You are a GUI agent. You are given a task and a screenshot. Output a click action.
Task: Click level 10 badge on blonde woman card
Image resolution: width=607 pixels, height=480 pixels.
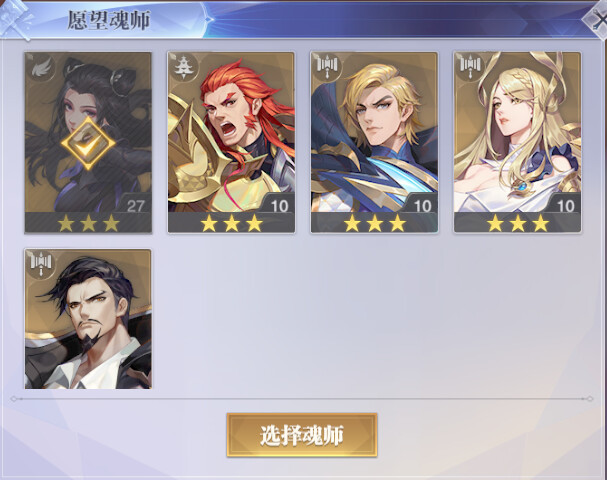565,206
